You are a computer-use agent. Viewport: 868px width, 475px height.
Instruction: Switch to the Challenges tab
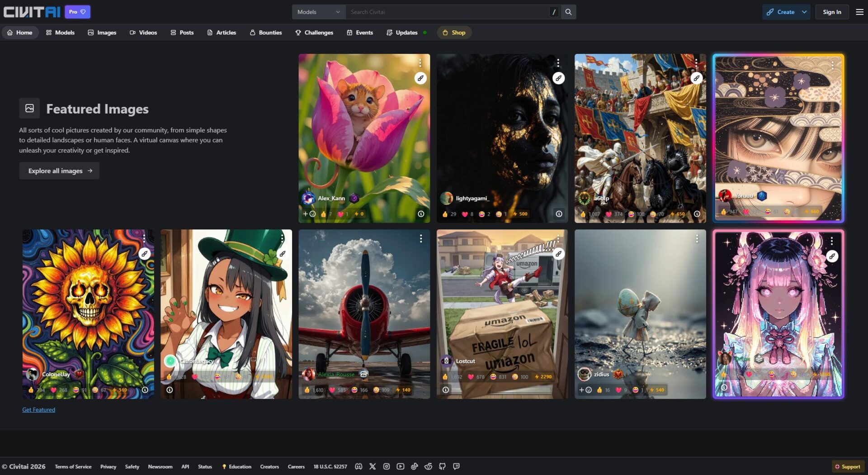pyautogui.click(x=314, y=33)
